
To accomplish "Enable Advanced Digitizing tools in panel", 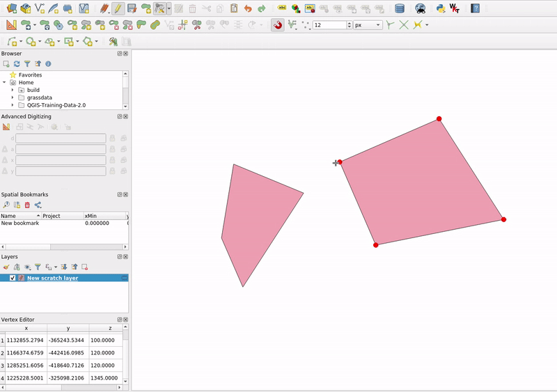I will 6,127.
